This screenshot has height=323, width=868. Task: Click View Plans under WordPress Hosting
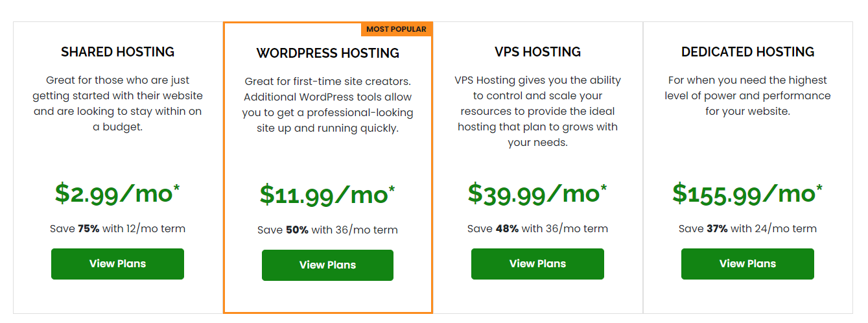(327, 265)
